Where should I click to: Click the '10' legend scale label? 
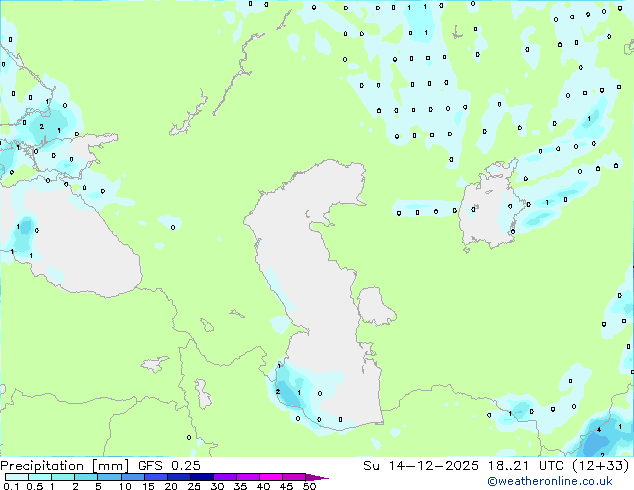click(125, 486)
